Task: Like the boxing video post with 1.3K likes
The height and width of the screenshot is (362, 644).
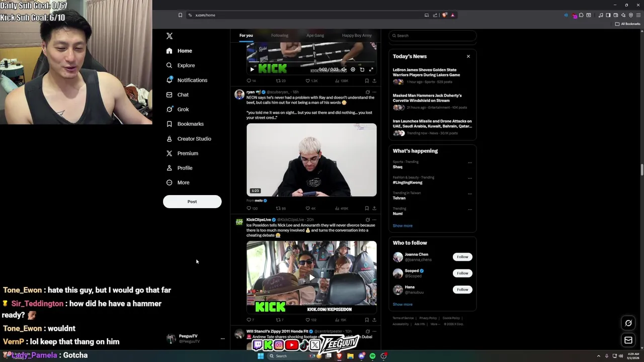Action: coord(311,81)
